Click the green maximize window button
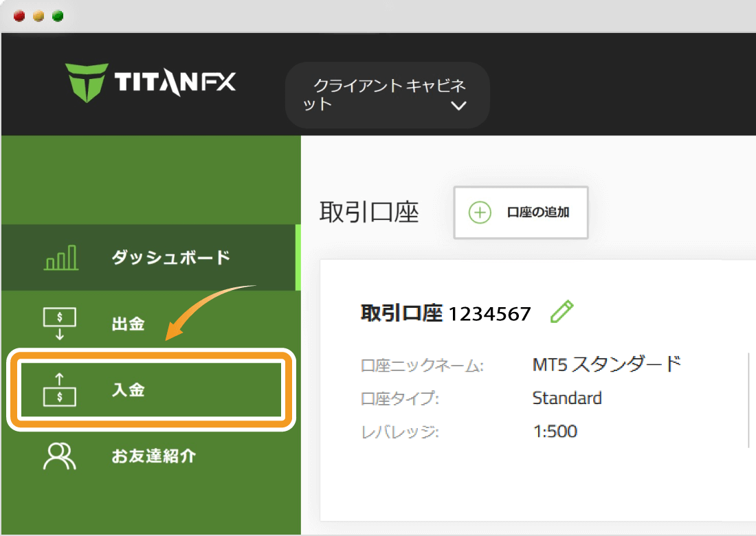 coord(58,16)
